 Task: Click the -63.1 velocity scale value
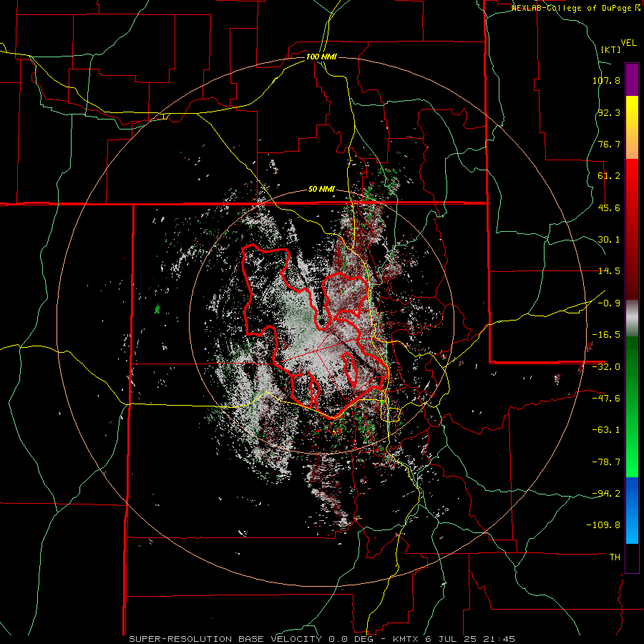click(606, 430)
